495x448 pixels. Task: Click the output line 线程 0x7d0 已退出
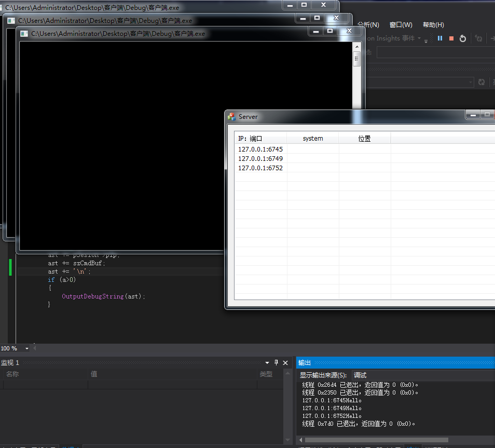pyautogui.click(x=359, y=424)
